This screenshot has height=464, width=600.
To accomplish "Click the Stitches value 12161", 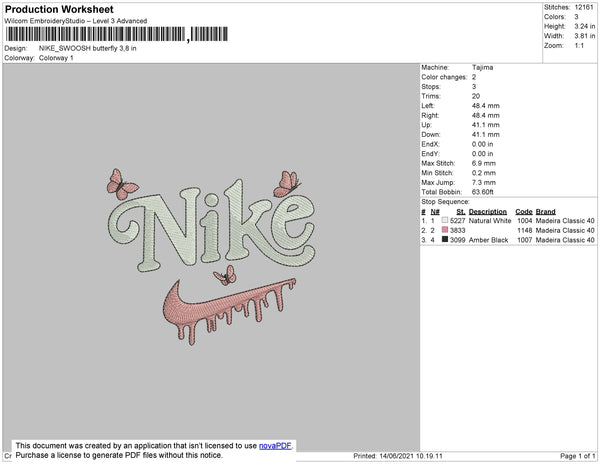I will coord(584,7).
